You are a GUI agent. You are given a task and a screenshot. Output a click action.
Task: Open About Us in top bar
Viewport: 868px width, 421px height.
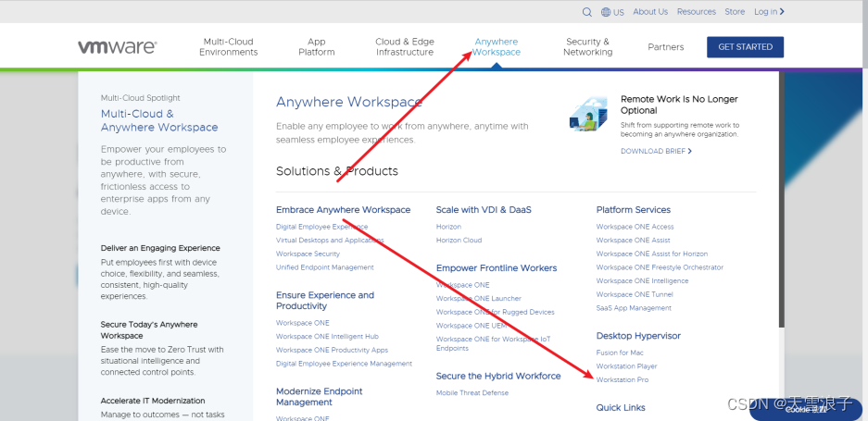point(650,12)
